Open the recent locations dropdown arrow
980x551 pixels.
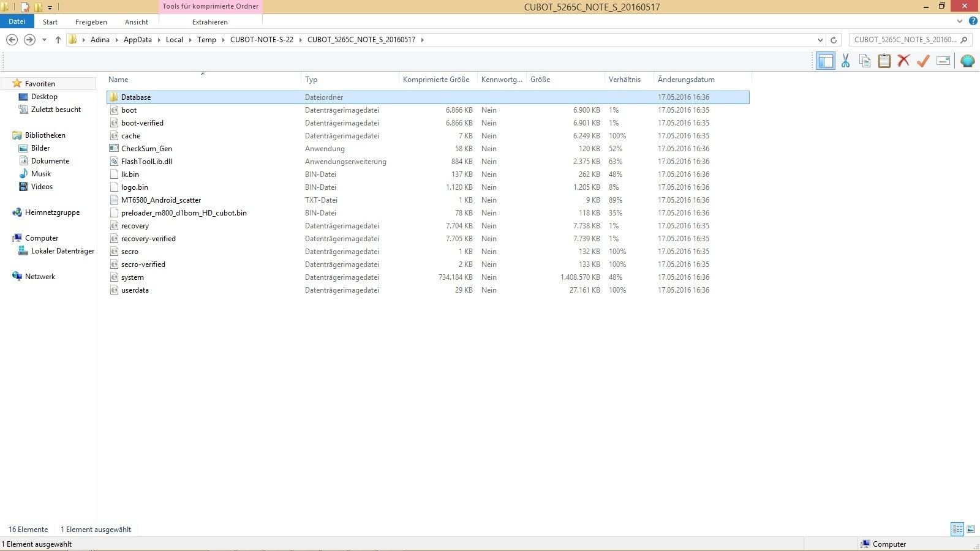[44, 40]
